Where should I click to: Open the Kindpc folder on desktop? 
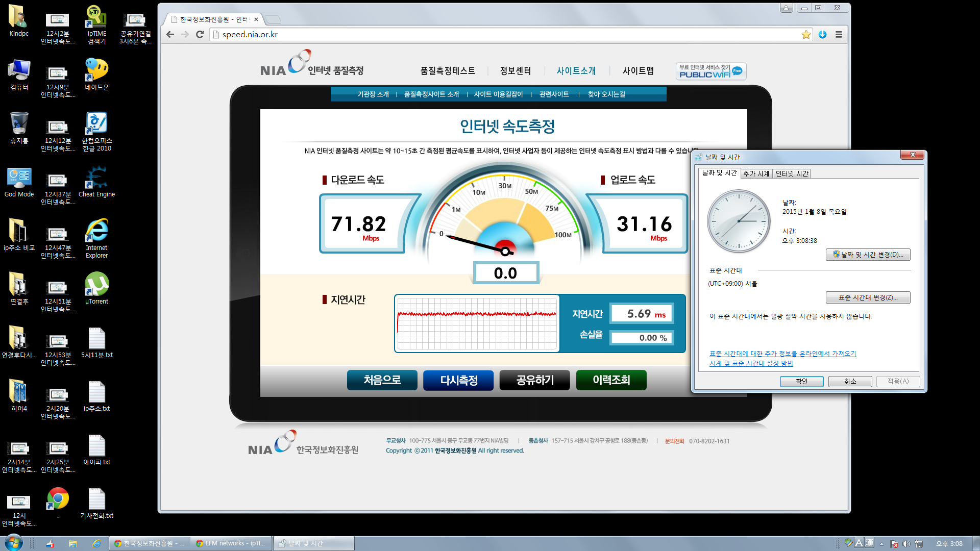click(19, 20)
